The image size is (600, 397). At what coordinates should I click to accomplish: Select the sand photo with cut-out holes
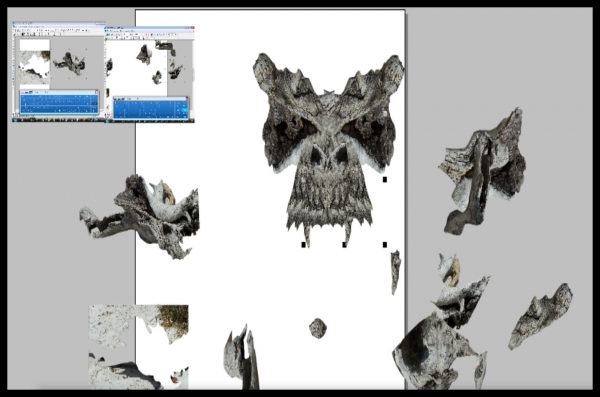(139, 347)
